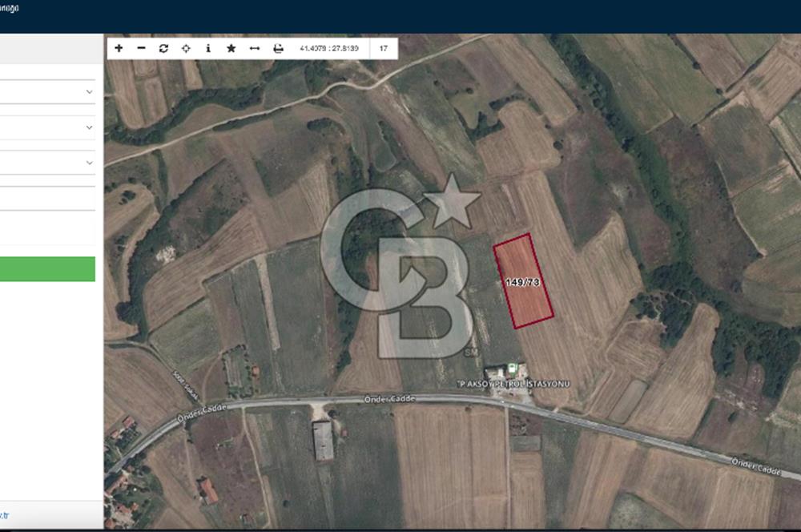Viewport: 801px width, 532px height.
Task: Activate the crosshair locate tool
Action: pyautogui.click(x=186, y=48)
